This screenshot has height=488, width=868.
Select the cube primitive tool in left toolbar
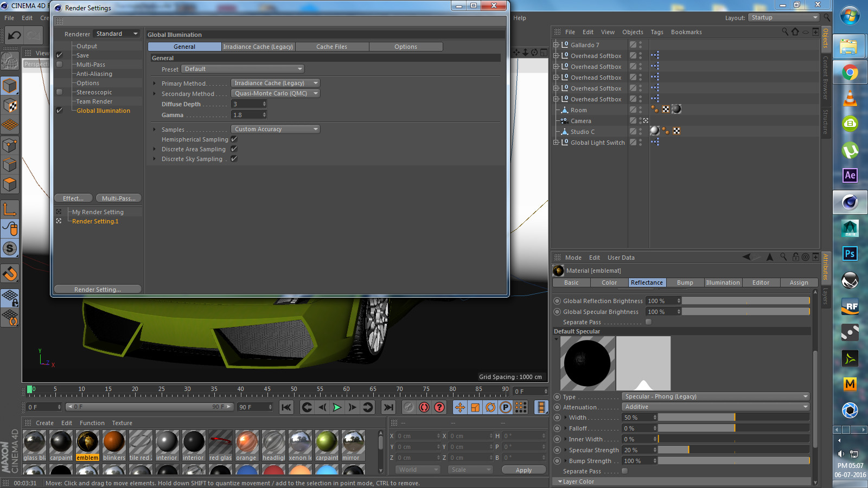click(x=10, y=86)
